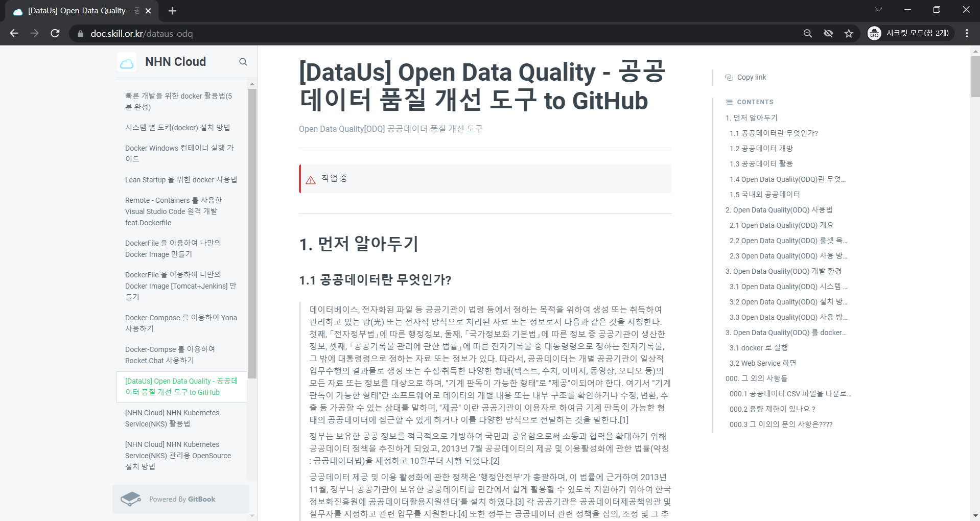980x521 pixels.
Task: Open browser zoom magnifier icon
Action: coord(808,33)
